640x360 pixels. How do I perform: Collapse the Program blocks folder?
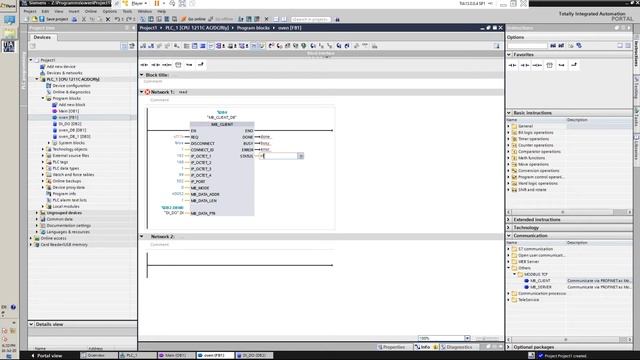43,98
